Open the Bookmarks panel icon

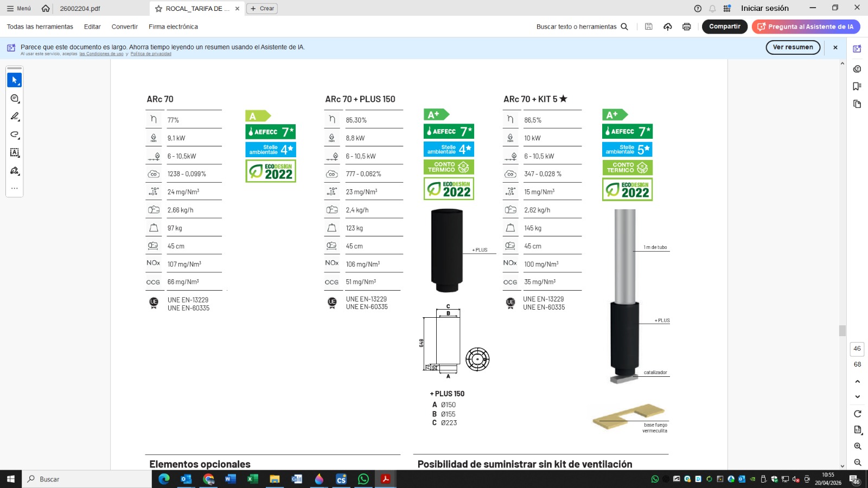[x=857, y=86]
